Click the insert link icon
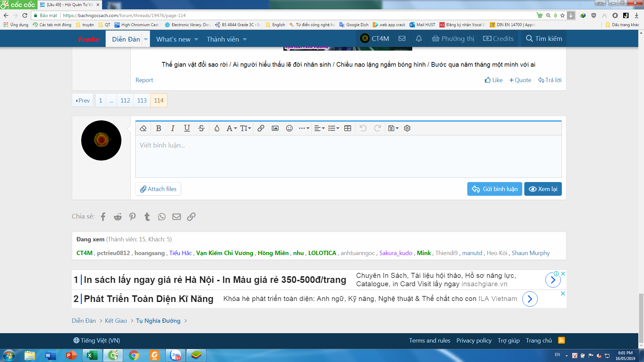Image resolution: width=644 pixels, height=362 pixels. (x=261, y=128)
